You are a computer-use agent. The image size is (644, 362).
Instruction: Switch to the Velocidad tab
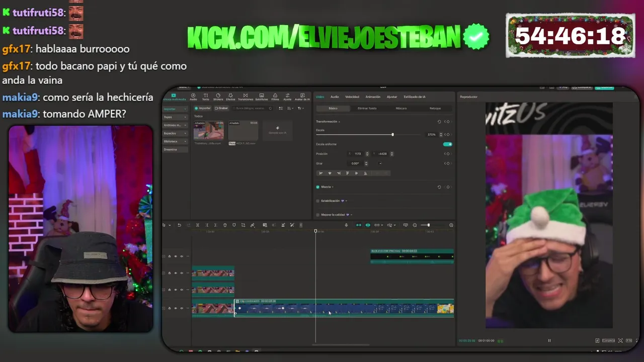click(x=352, y=97)
